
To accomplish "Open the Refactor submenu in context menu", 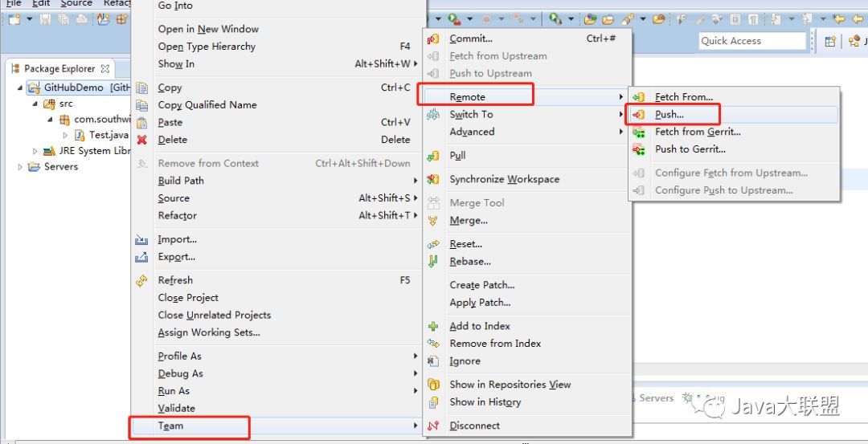I will pos(276,216).
